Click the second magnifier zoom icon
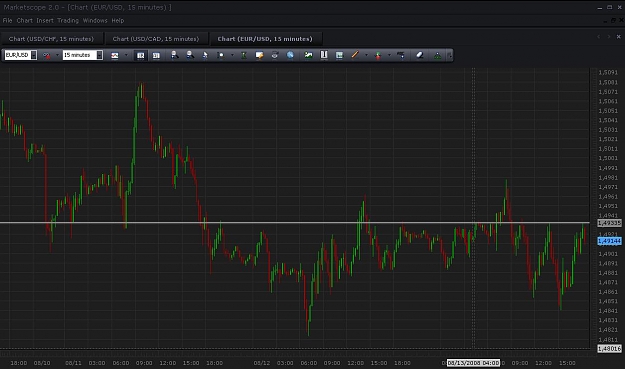This screenshot has width=625, height=369. tap(190, 55)
